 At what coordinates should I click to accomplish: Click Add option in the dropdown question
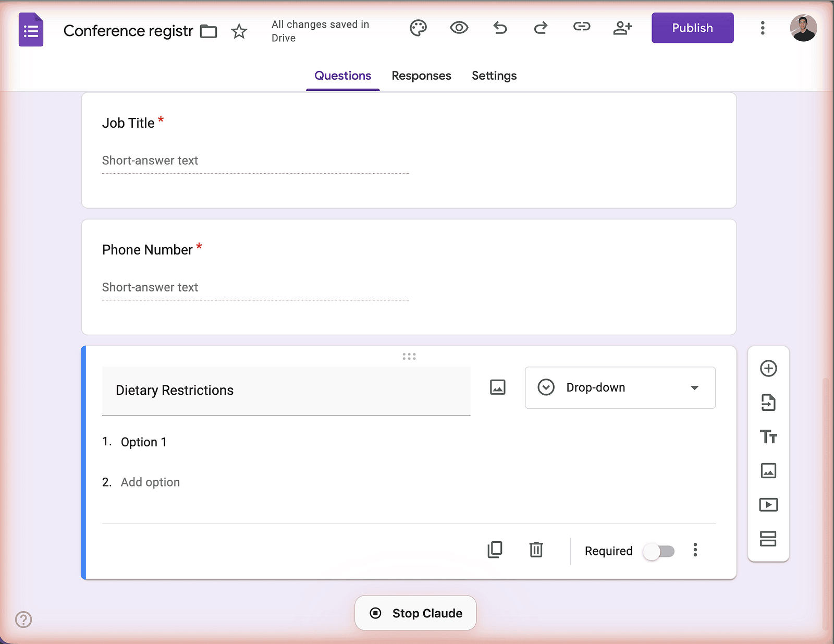pos(150,482)
